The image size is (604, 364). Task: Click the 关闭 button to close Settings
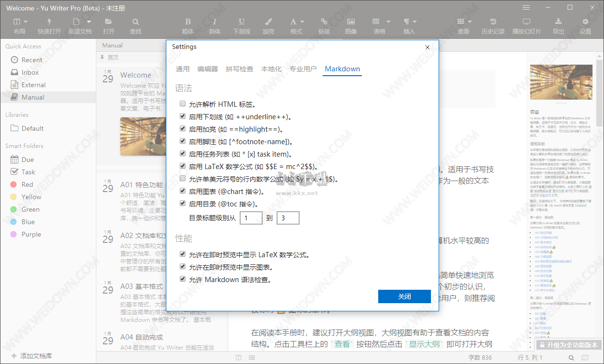(x=404, y=296)
